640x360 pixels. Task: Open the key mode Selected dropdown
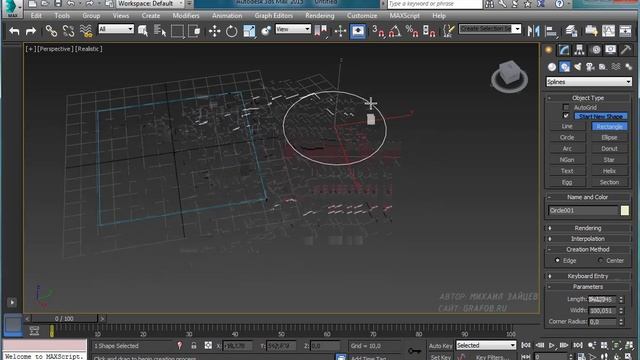[486, 345]
